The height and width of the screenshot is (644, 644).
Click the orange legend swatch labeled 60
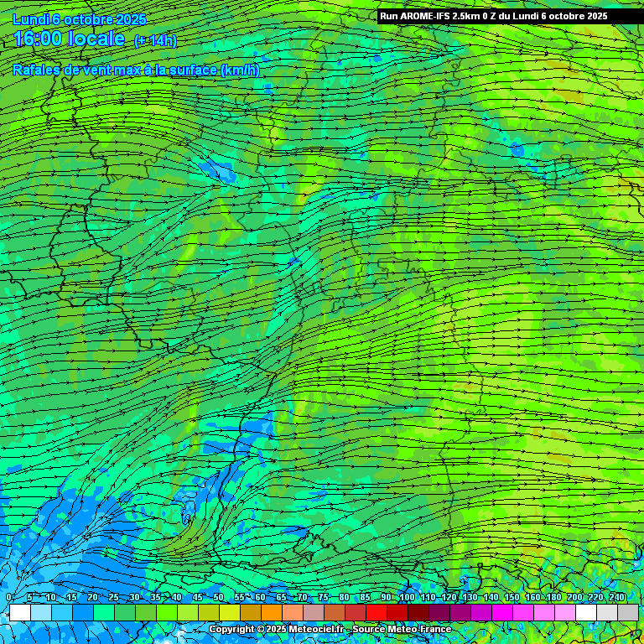(x=271, y=613)
